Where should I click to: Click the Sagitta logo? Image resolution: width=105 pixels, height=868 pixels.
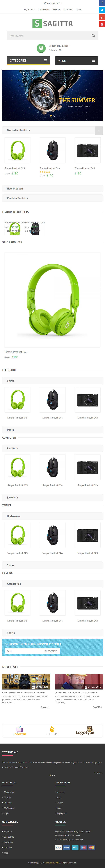tap(52, 24)
